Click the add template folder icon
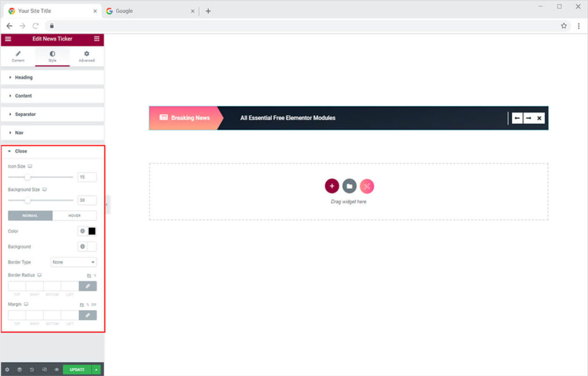The image size is (588, 376). pos(349,186)
